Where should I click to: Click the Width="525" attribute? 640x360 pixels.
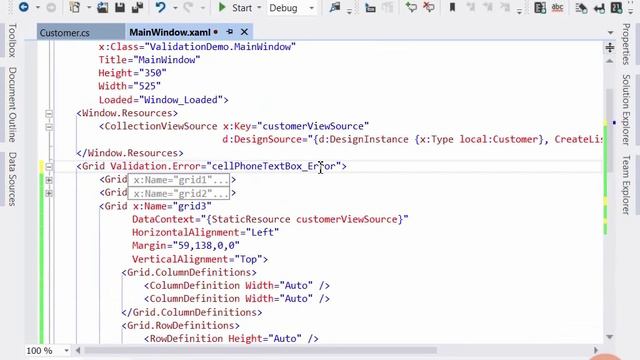(x=130, y=87)
